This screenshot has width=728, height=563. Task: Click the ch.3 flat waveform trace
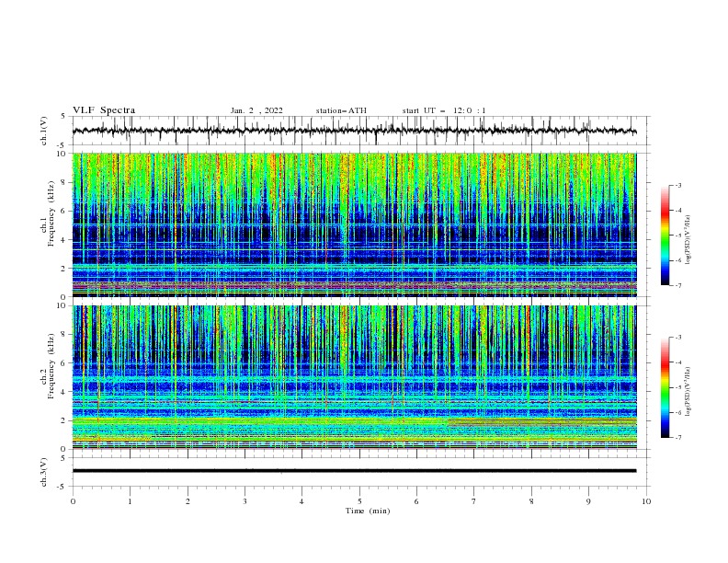point(354,471)
